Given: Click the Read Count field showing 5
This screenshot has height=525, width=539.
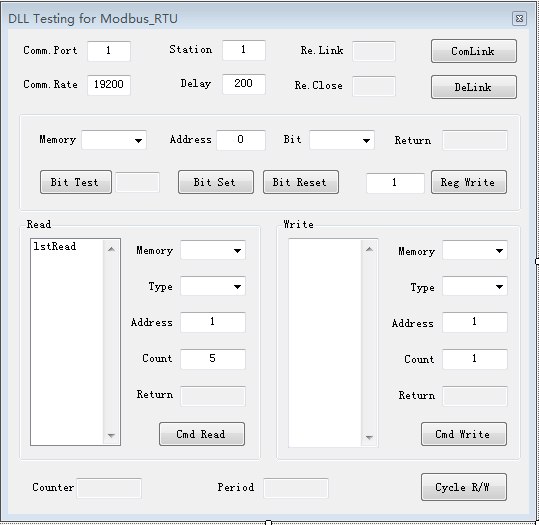Looking at the screenshot, I should pos(213,359).
